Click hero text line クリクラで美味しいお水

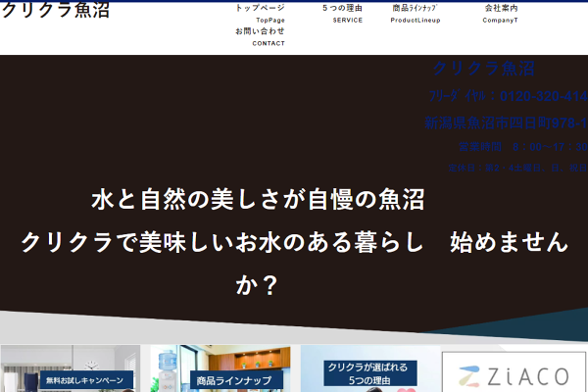pos(294,241)
